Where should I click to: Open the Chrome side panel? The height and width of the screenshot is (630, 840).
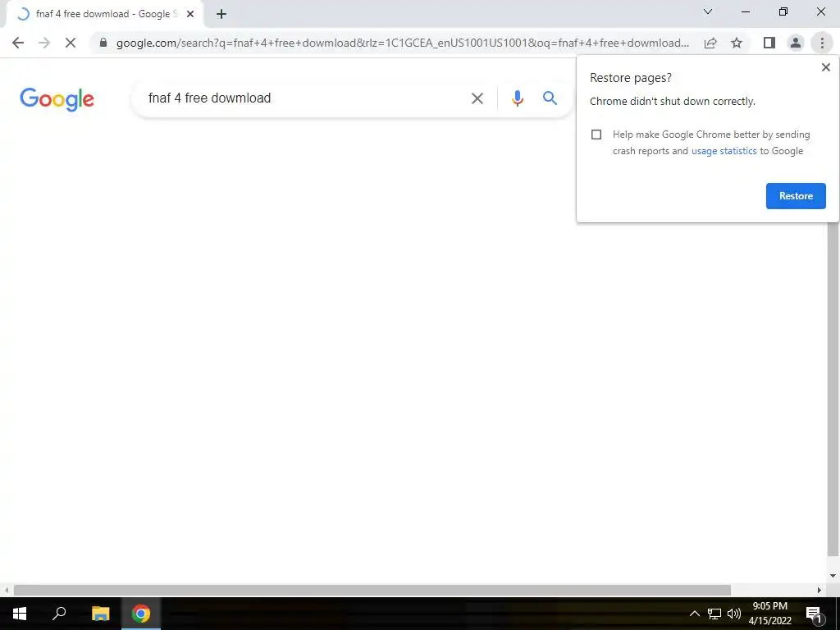tap(769, 43)
